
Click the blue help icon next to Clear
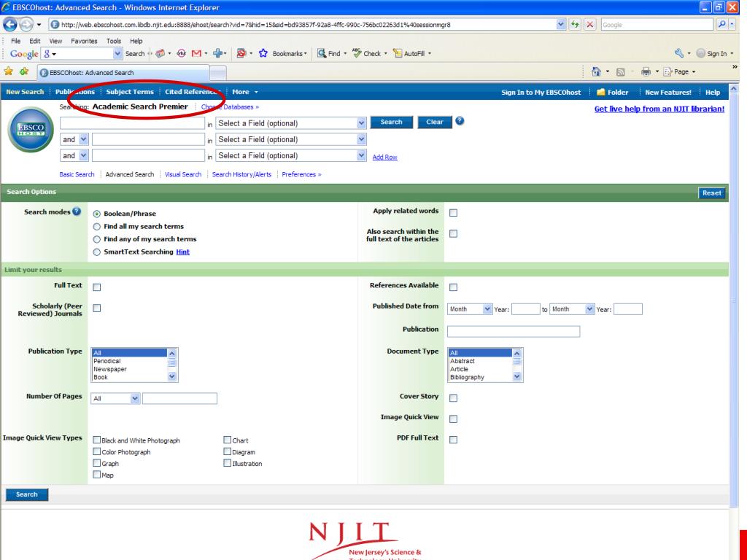click(460, 121)
